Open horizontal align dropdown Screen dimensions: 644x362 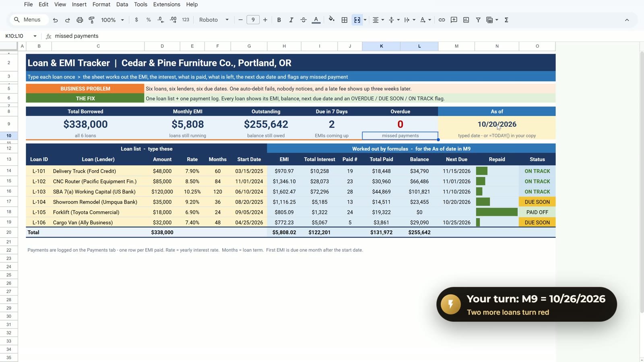click(378, 20)
